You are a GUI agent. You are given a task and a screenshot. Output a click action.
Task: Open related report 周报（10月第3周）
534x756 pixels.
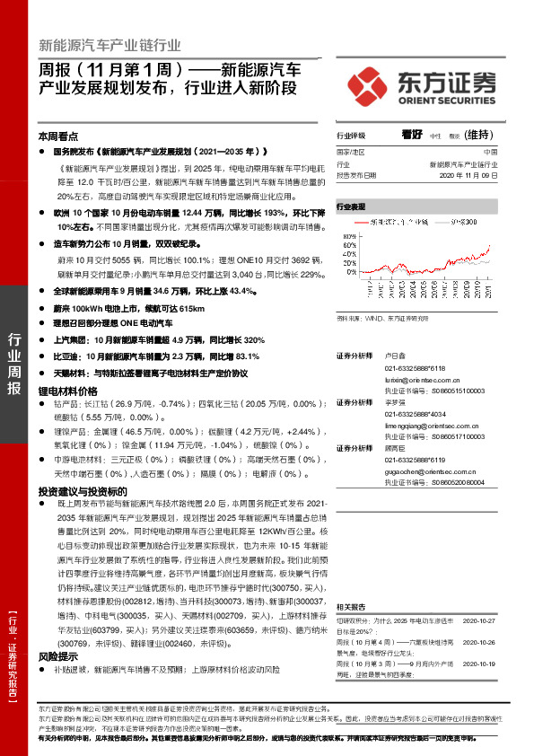[395, 669]
